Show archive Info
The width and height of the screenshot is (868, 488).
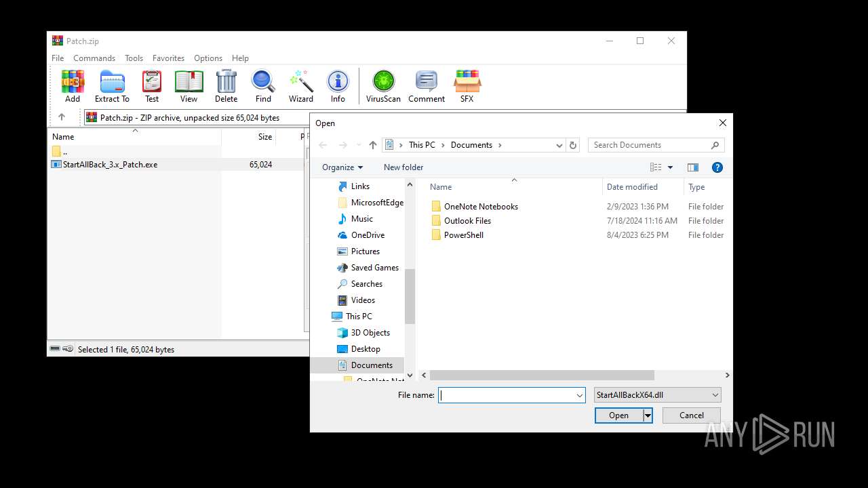pyautogui.click(x=338, y=86)
